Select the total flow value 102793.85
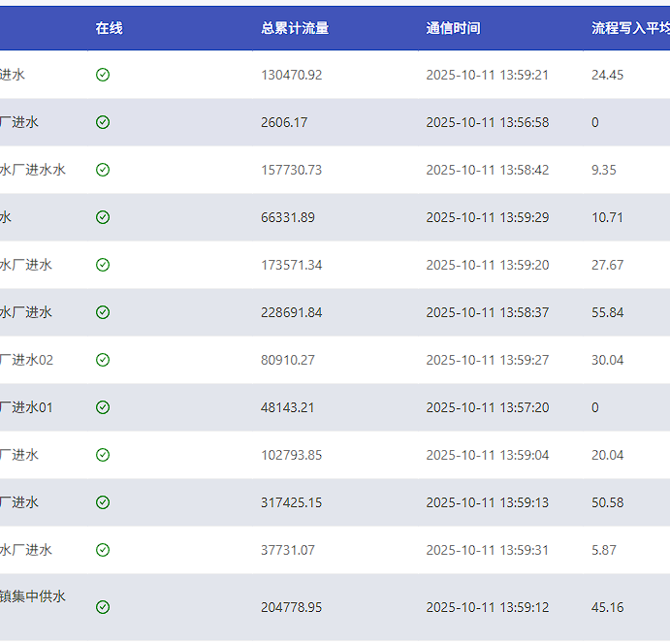This screenshot has height=644, width=670. point(291,455)
